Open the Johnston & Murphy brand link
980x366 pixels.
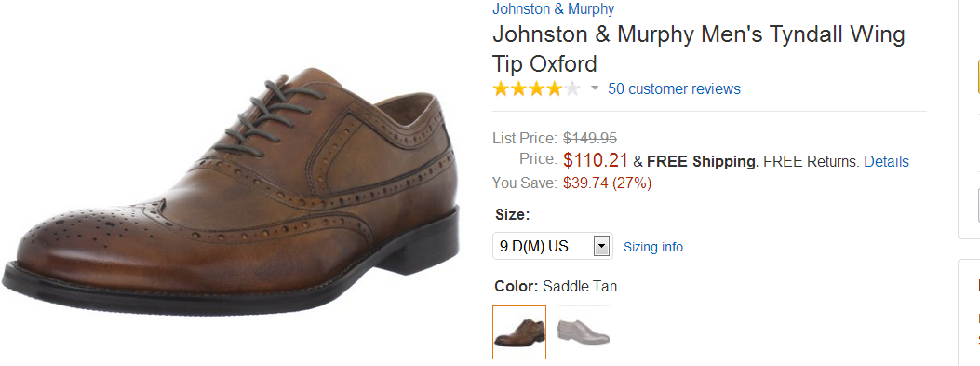[x=553, y=8]
